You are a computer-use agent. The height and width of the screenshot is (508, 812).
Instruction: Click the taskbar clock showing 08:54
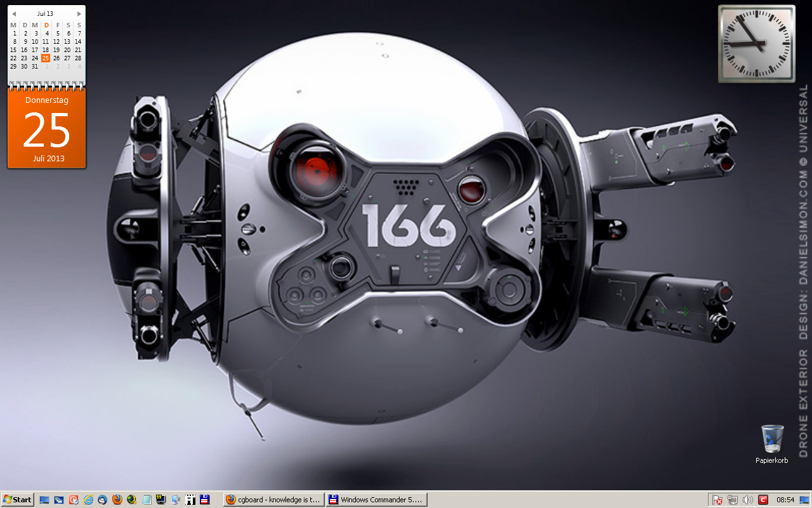coord(785,500)
